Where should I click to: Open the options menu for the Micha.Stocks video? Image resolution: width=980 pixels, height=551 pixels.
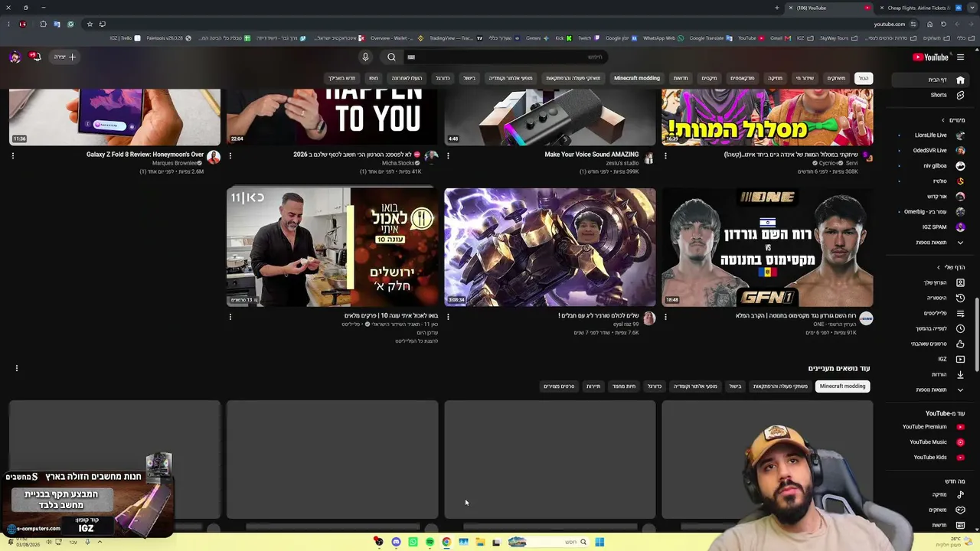click(230, 155)
